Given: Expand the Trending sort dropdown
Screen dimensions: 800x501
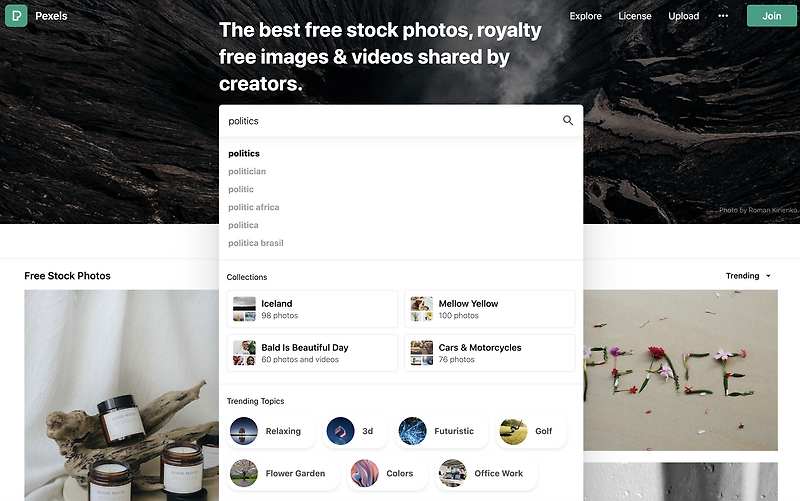Looking at the screenshot, I should pyautogui.click(x=748, y=276).
